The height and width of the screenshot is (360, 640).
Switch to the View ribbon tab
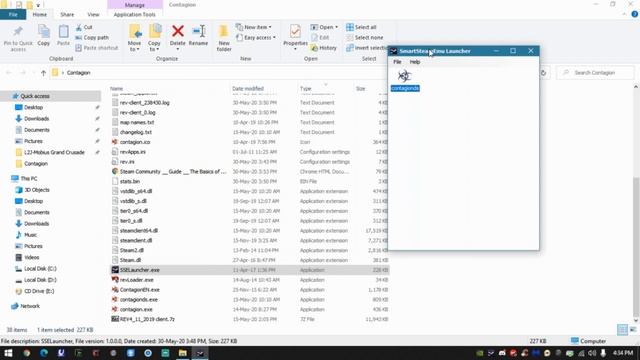(93, 15)
